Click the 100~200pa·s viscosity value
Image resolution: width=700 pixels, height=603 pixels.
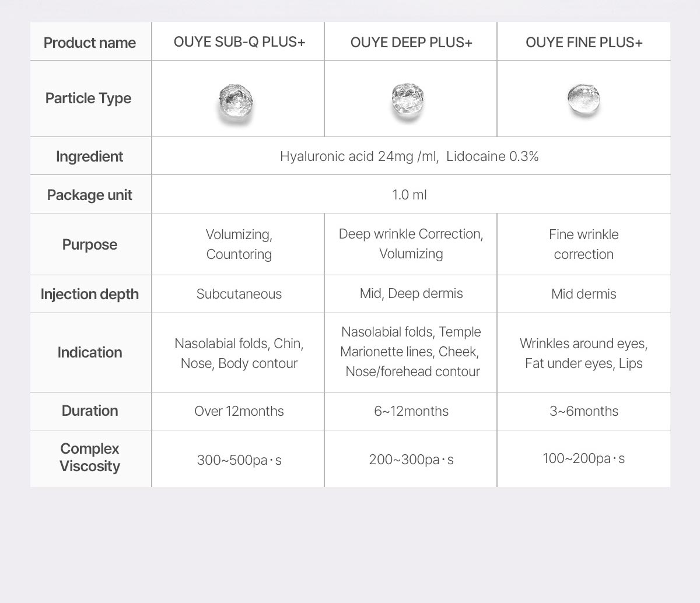coord(584,458)
